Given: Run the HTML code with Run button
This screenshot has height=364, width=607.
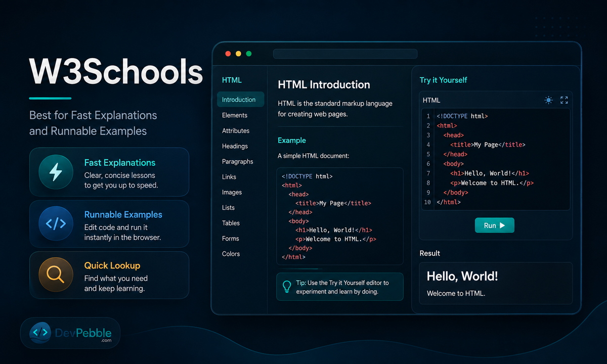Looking at the screenshot, I should click(x=494, y=225).
